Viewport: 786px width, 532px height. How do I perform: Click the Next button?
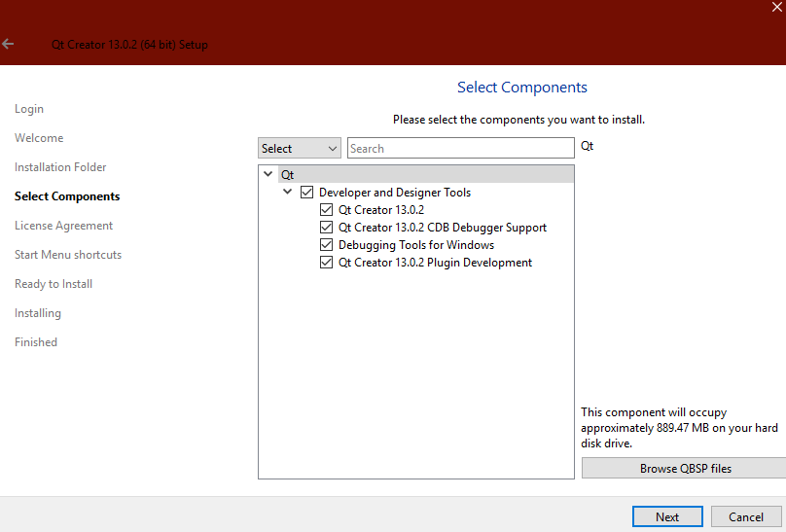[x=667, y=516]
